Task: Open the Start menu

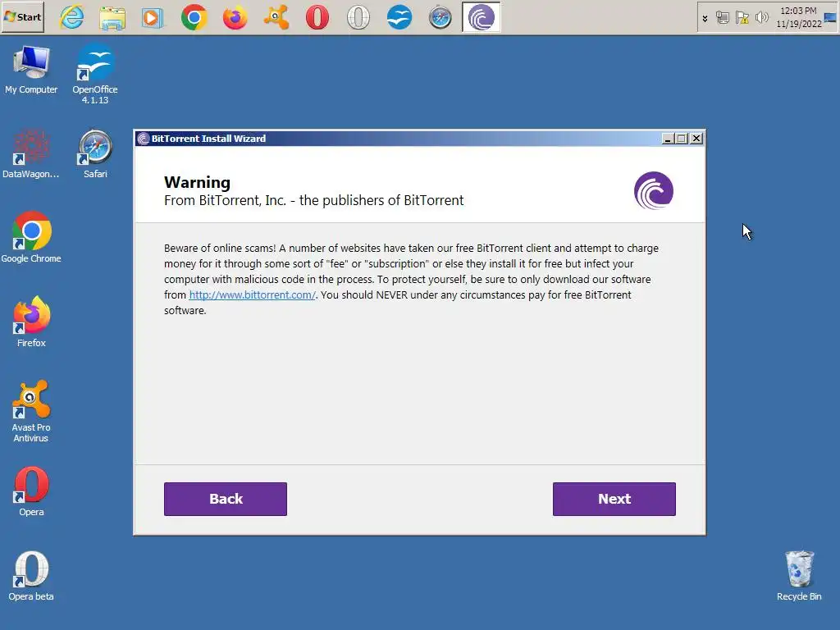Action: [x=22, y=17]
